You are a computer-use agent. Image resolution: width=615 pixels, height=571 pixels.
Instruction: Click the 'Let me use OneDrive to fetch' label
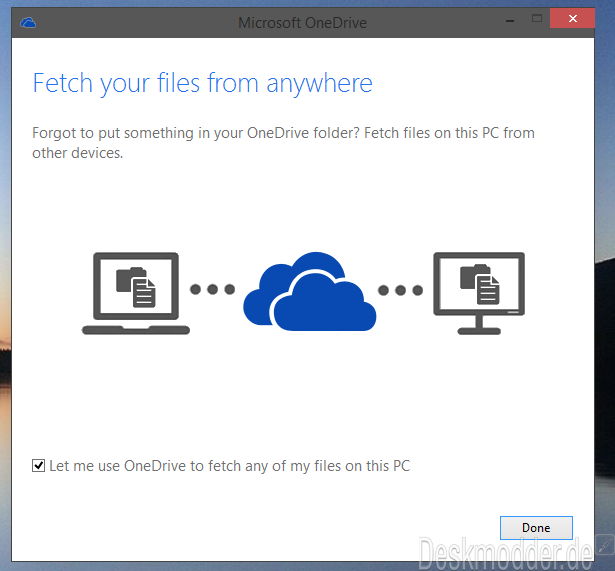click(229, 466)
